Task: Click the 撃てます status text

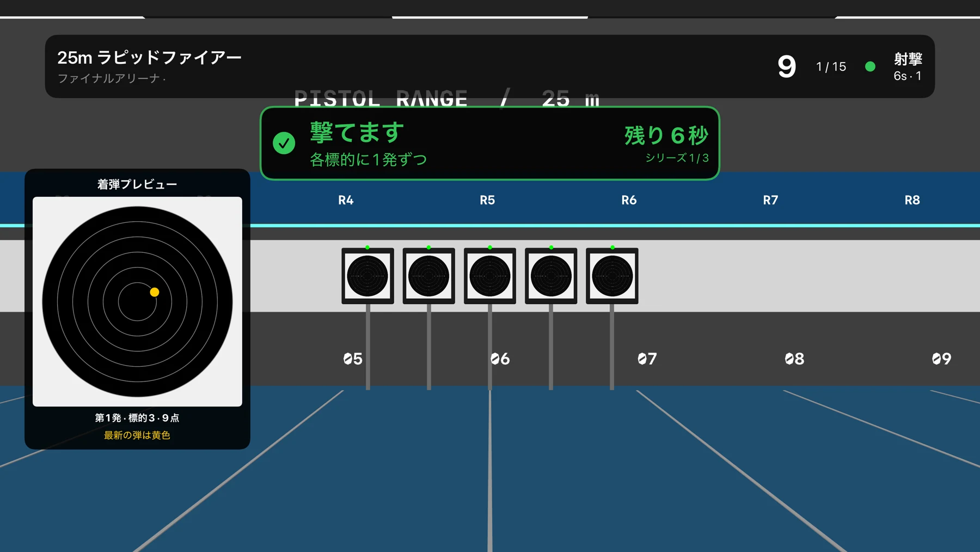Action: 357,132
